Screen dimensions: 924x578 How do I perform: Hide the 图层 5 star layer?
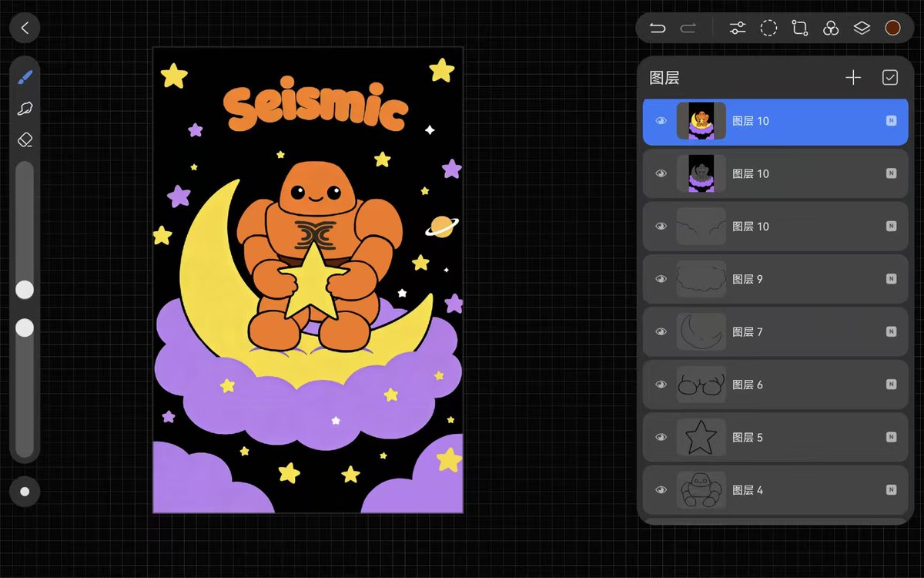661,437
